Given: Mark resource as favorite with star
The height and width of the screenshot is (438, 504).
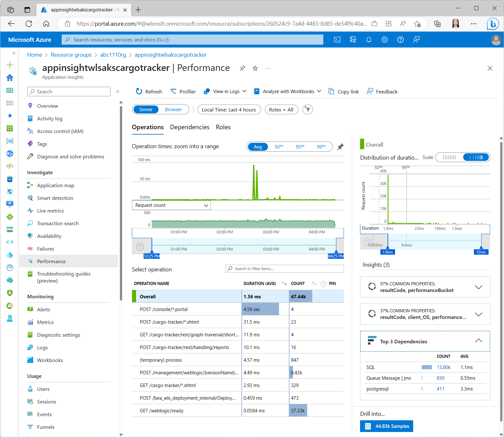Looking at the screenshot, I should point(255,68).
